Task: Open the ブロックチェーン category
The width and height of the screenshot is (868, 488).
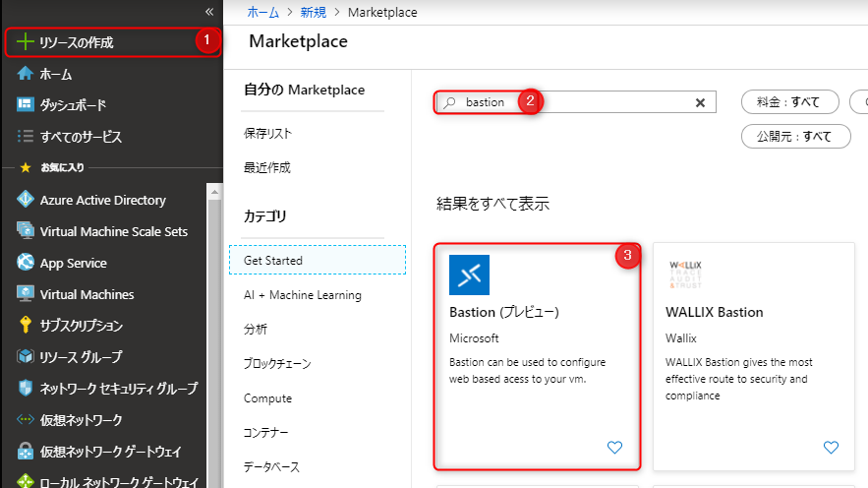Action: tap(277, 364)
